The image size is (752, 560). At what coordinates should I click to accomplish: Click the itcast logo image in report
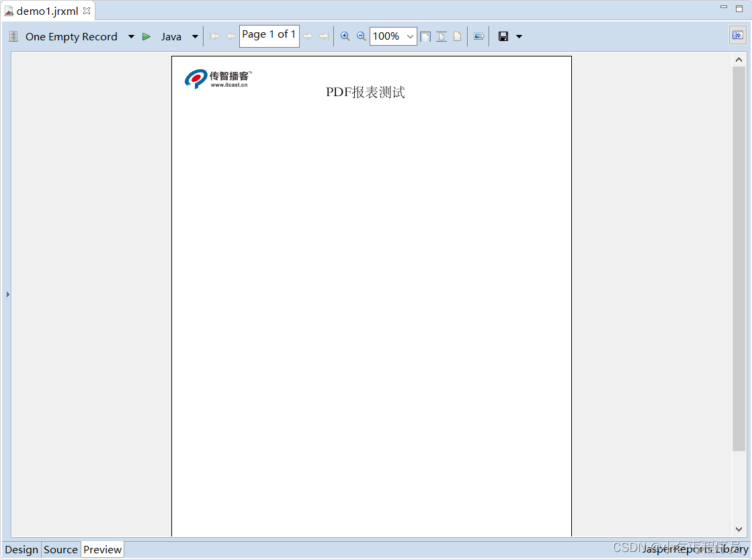tap(218, 79)
